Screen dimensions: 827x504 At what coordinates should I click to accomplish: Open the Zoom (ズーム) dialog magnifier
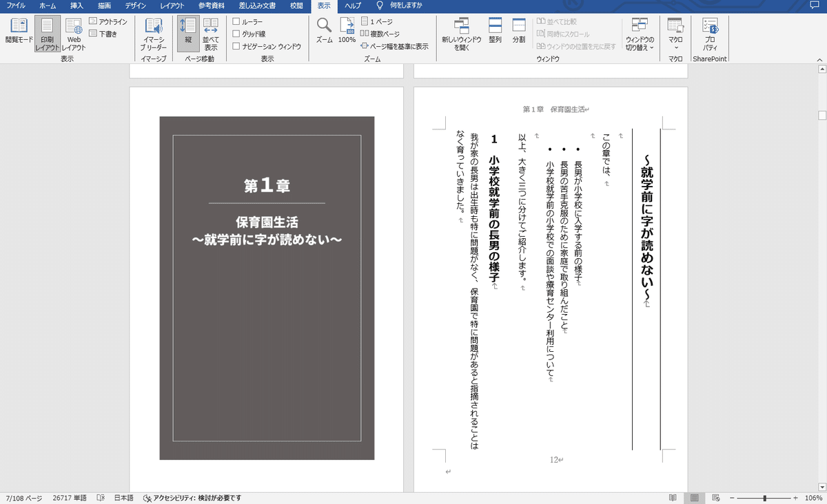click(324, 31)
